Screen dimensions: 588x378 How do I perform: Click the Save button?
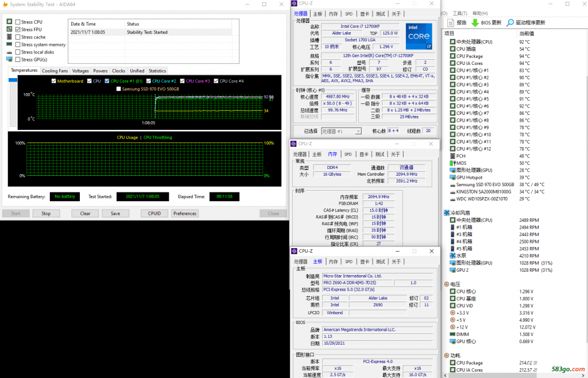[x=115, y=213]
